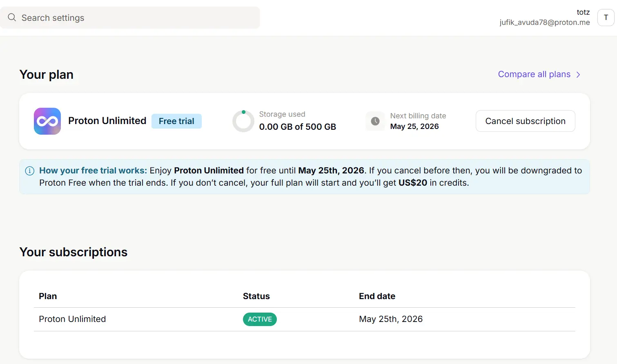Click the green ACTIVE status badge

coord(260,319)
